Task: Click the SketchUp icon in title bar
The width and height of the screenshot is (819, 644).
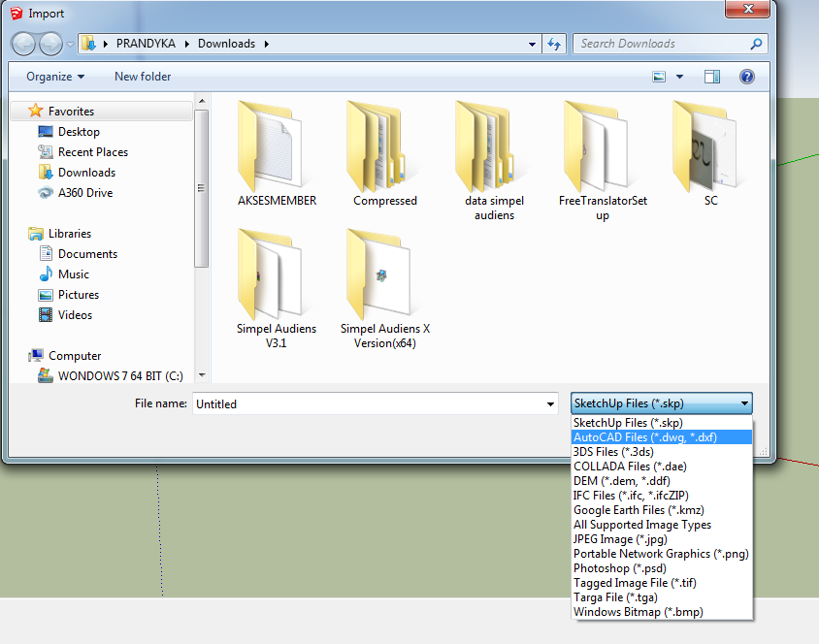Action: coord(16,14)
